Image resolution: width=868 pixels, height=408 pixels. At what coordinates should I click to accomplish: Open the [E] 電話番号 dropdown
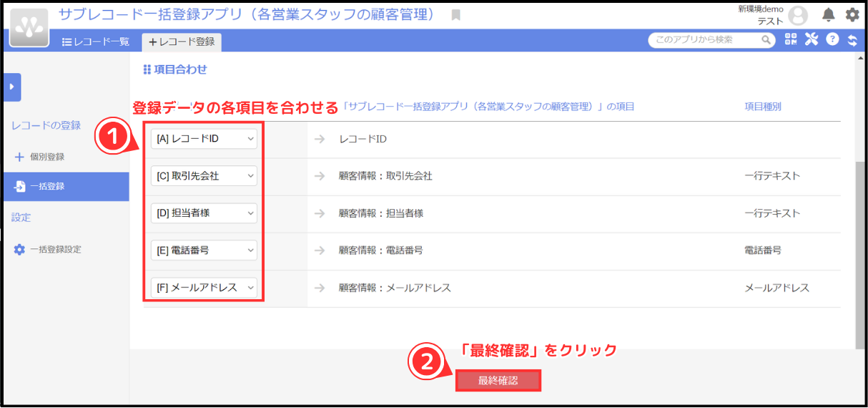click(204, 251)
